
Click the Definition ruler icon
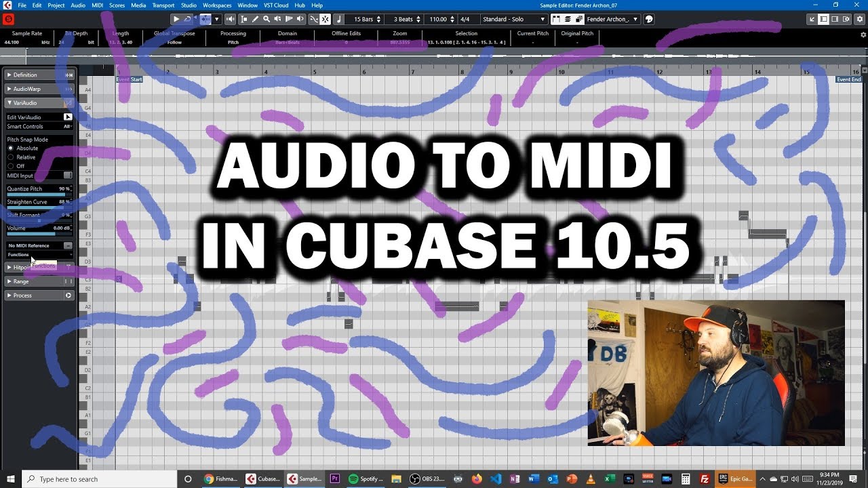pos(68,75)
